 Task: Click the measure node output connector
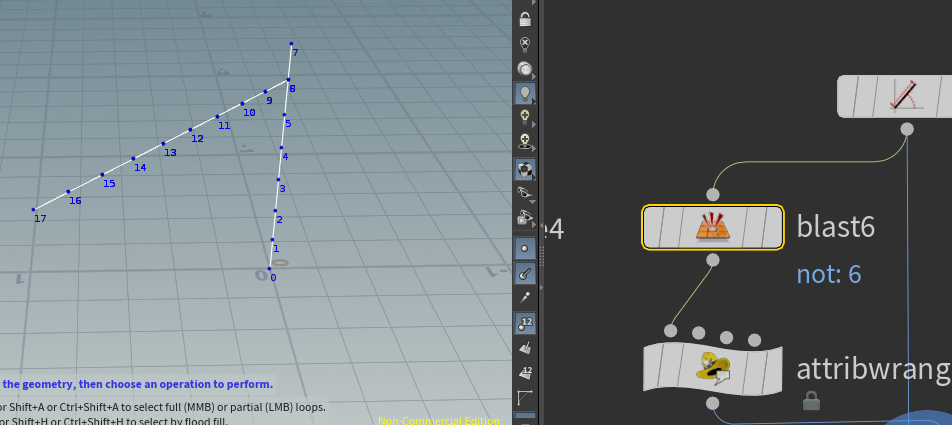point(906,129)
